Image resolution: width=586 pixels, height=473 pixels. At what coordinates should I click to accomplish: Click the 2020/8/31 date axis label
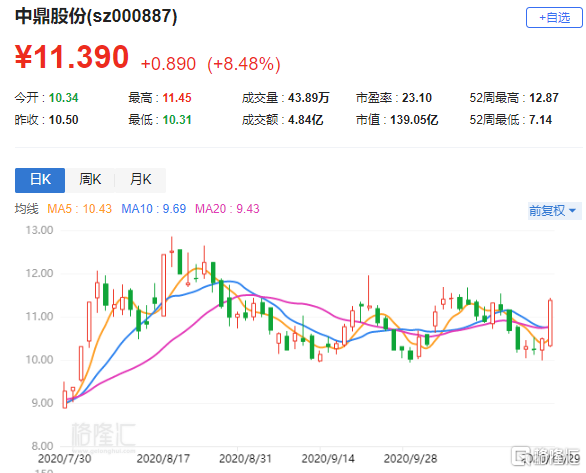pos(245,459)
